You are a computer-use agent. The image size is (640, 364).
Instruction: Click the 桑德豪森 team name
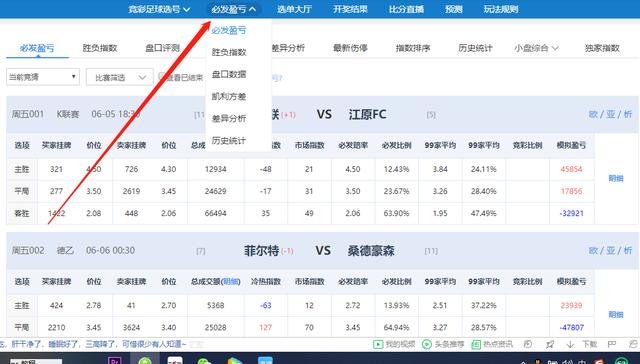(371, 251)
